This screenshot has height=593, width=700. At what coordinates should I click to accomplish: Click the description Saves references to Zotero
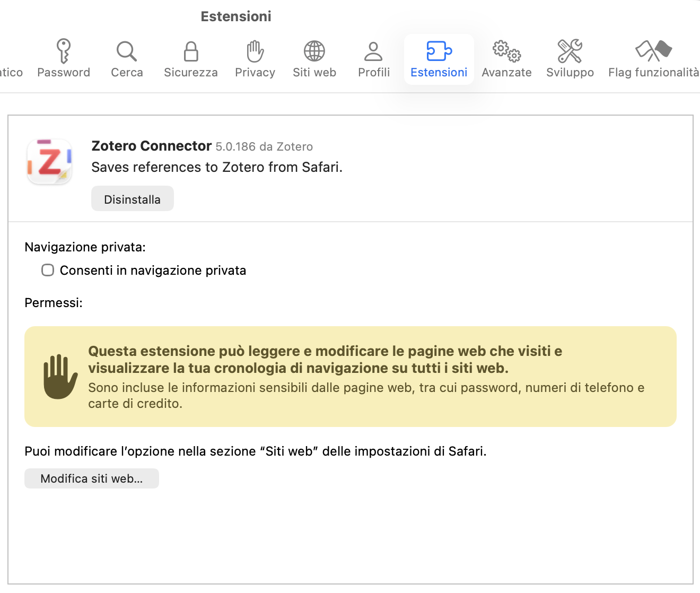pos(217,167)
